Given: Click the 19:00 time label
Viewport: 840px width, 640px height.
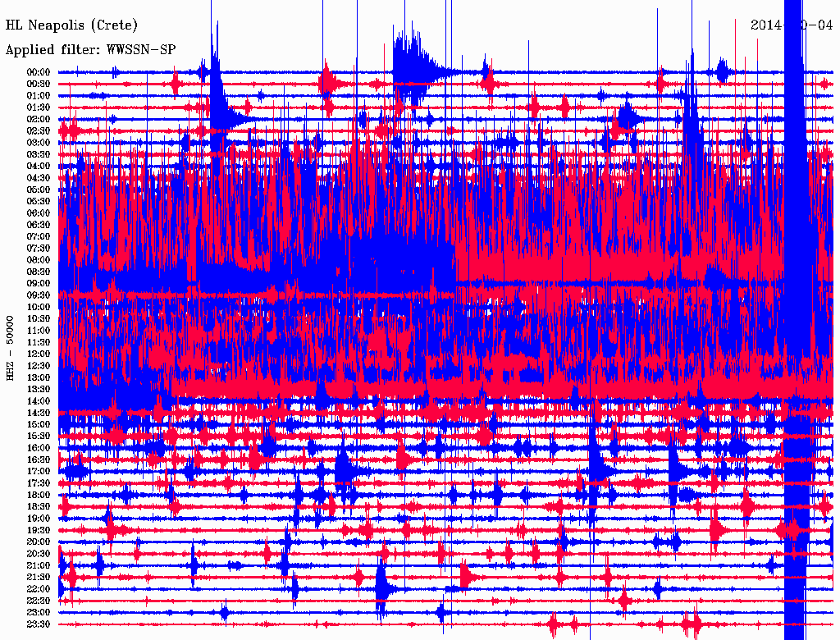Looking at the screenshot, I should tap(39, 519).
